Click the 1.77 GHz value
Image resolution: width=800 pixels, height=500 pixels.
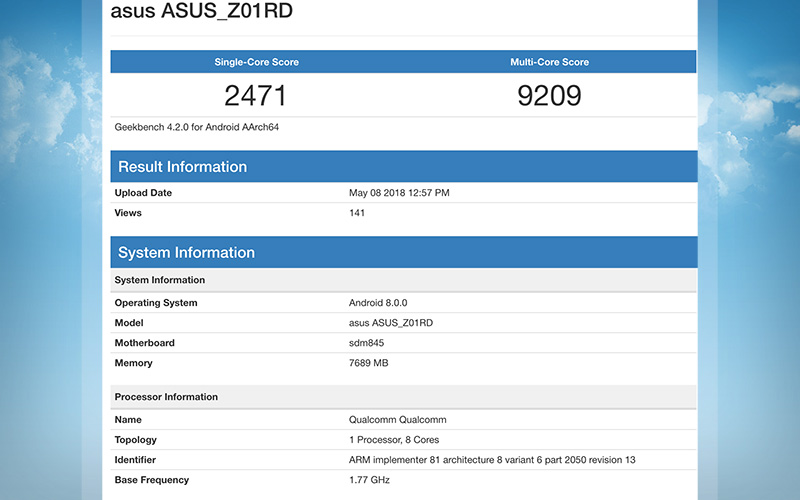pos(369,480)
